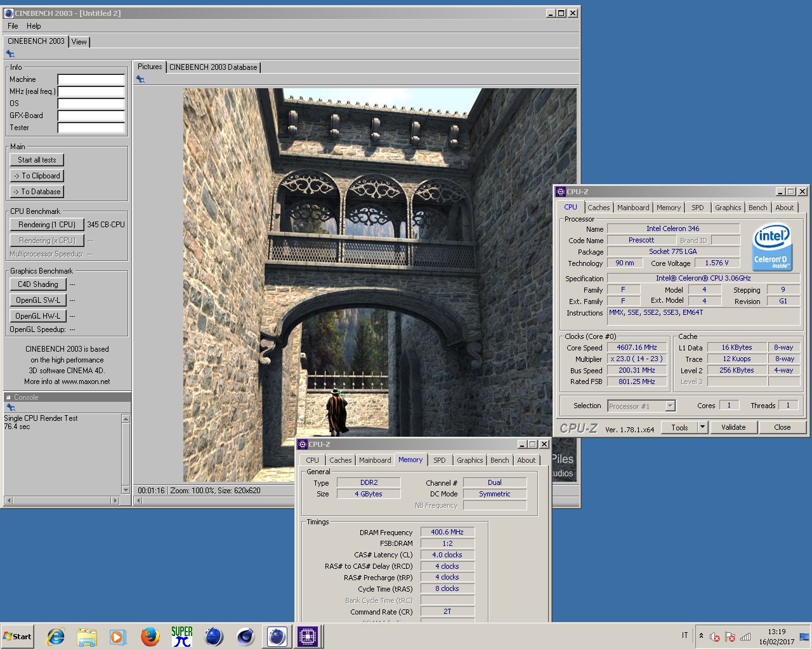
Task: Open the Help menu in Cinebench
Action: (x=34, y=26)
